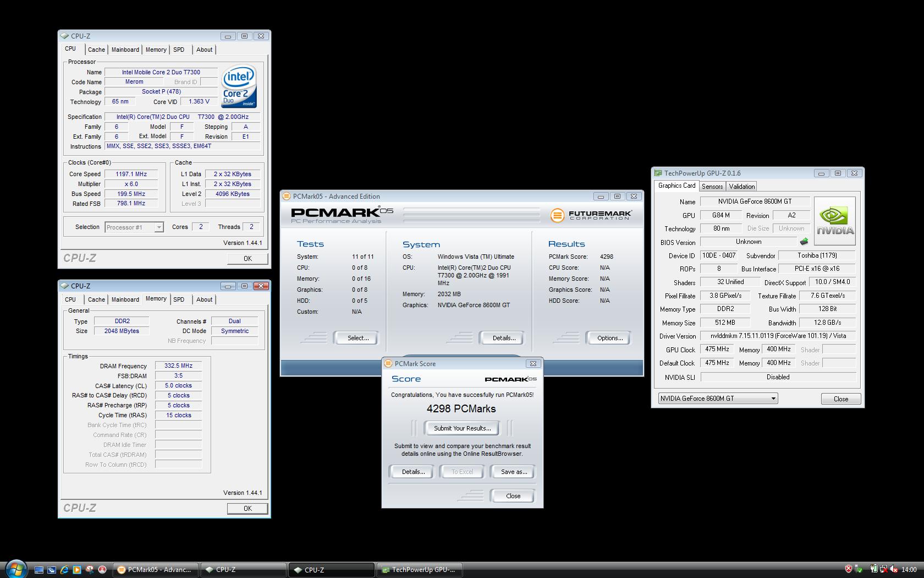The width and height of the screenshot is (924, 578).
Task: Click Core Speed value 1197.1 MHz
Action: pyautogui.click(x=131, y=174)
